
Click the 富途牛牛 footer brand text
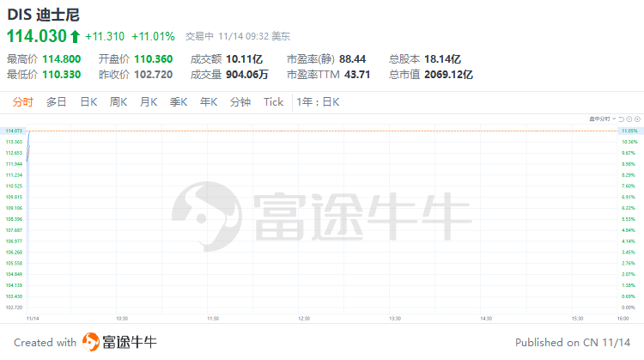pyautogui.click(x=131, y=342)
